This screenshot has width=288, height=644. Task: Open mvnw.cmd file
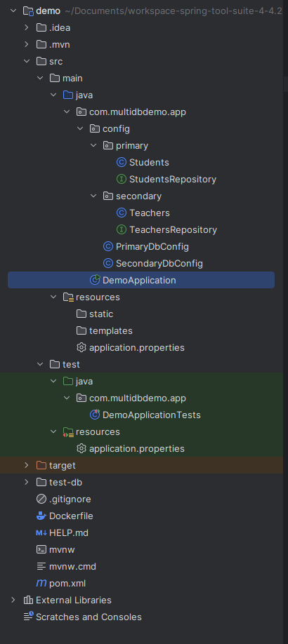point(72,566)
